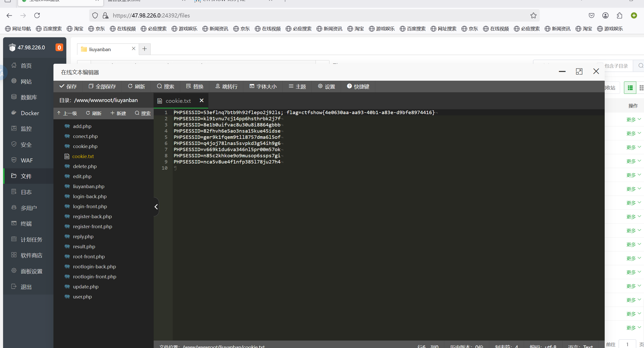Click the page number input field
644x348 pixels.
(x=627, y=344)
